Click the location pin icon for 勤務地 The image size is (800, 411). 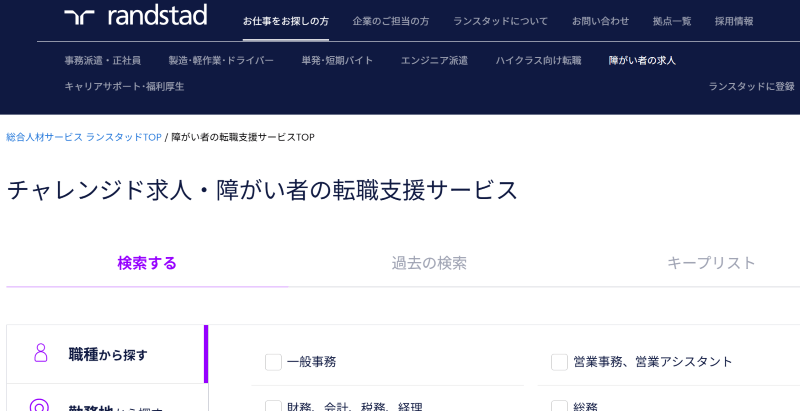(x=40, y=406)
